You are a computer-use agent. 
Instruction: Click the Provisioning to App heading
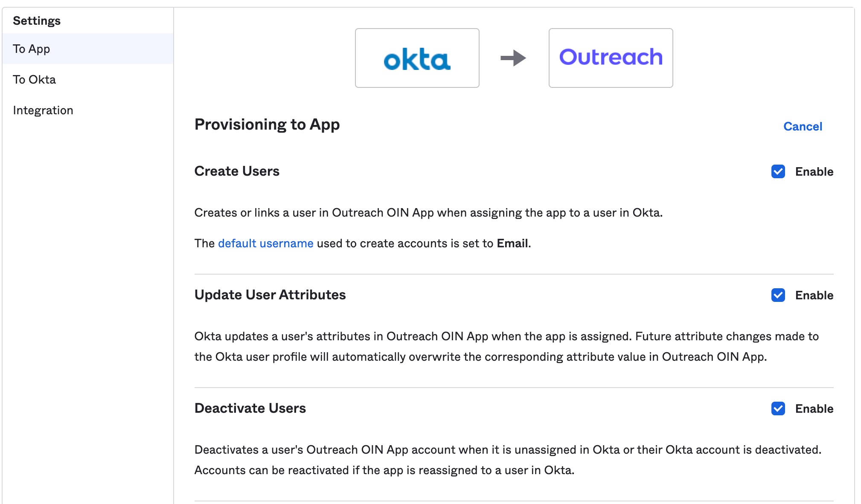click(267, 125)
